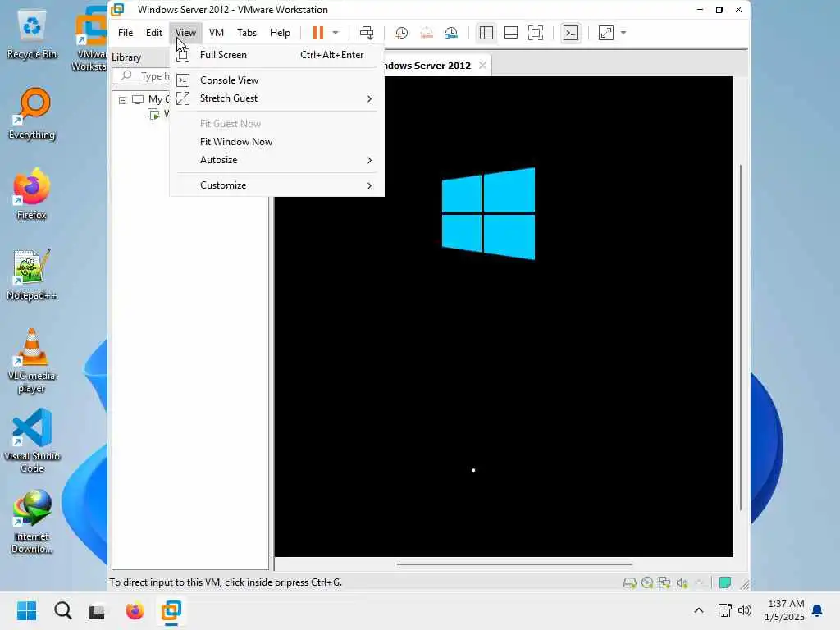
Task: Open the power options dropdown next to Pause
Action: click(336, 33)
